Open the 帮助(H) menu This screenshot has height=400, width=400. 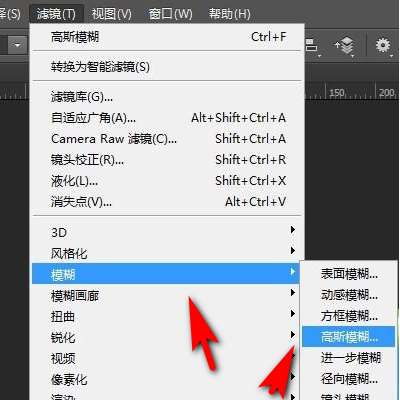[x=229, y=14]
